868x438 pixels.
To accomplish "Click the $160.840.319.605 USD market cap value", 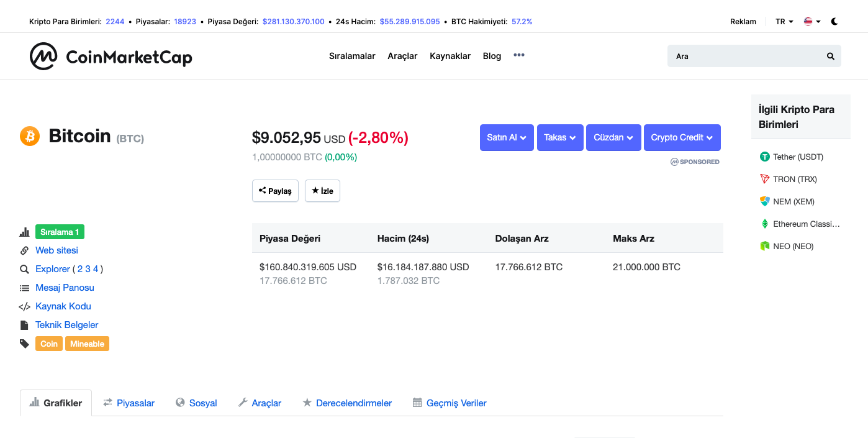I will [x=308, y=267].
